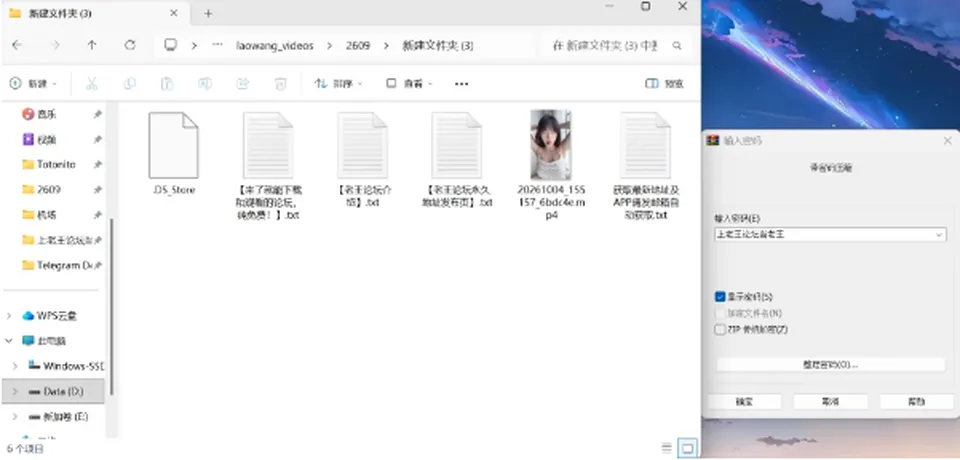The image size is (960, 460).
Task: Open the See more three-dots menu
Action: [462, 84]
